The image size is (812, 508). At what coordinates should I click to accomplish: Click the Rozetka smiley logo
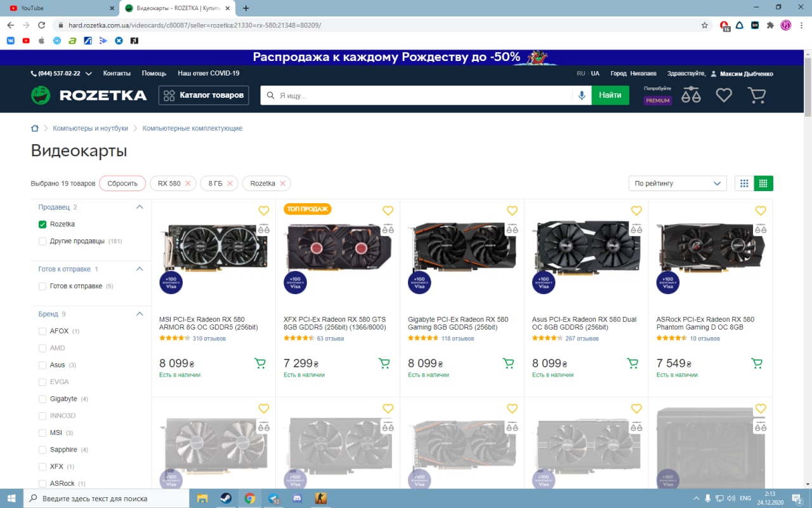point(41,95)
